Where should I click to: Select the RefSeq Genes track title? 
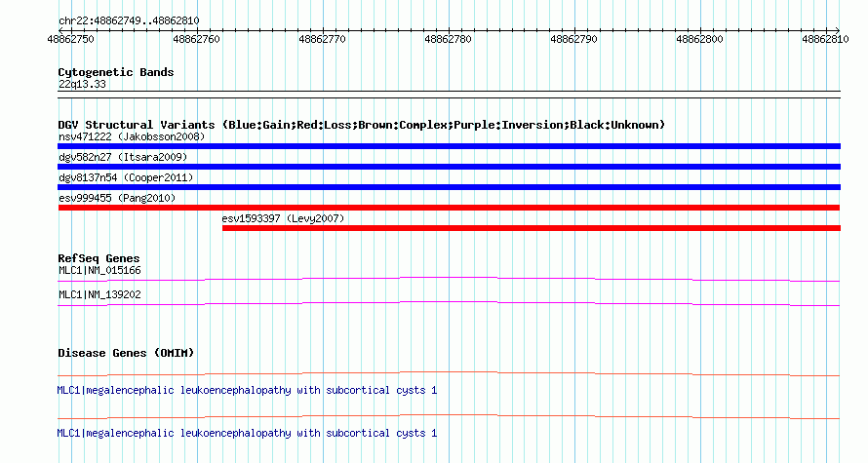click(99, 258)
